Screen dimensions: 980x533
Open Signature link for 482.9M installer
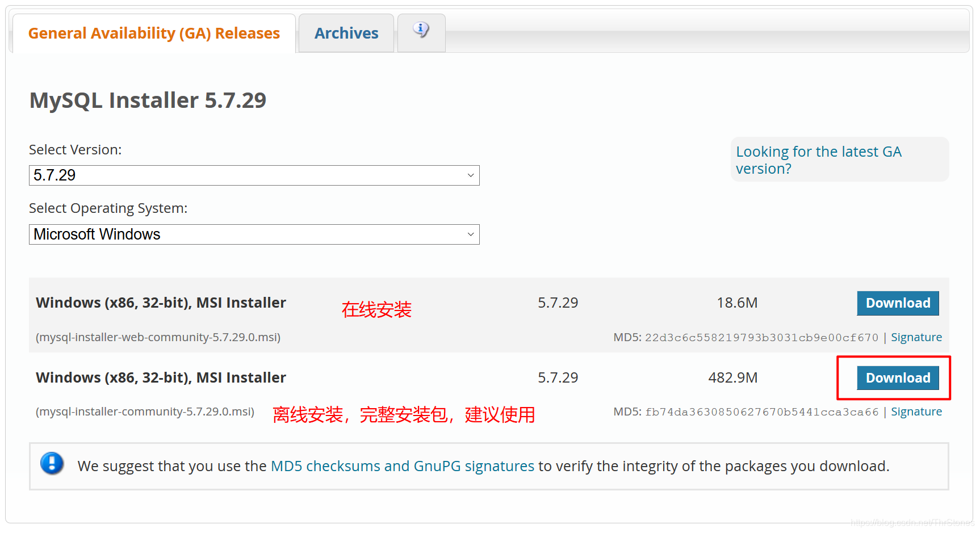[x=916, y=412]
